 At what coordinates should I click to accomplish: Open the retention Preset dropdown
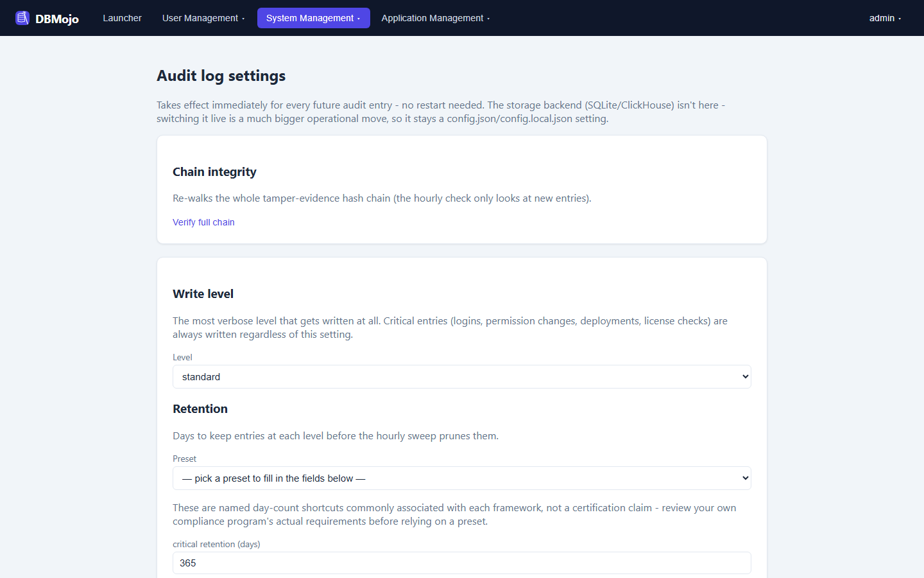462,478
